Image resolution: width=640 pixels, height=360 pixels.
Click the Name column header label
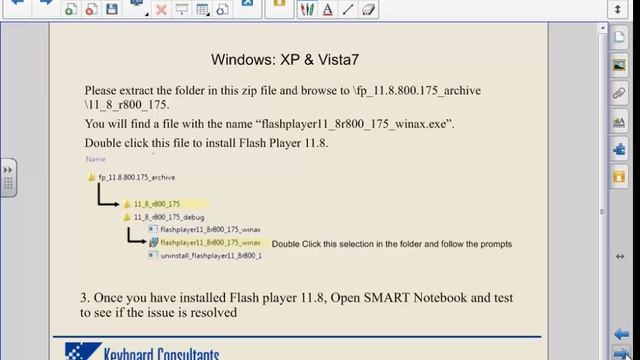pyautogui.click(x=96, y=159)
